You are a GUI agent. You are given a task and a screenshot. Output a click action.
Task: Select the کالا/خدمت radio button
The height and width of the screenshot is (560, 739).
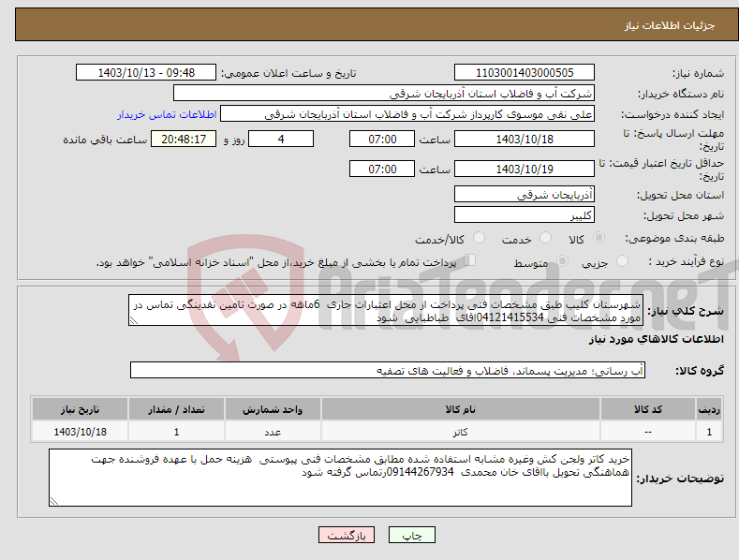coord(479,238)
